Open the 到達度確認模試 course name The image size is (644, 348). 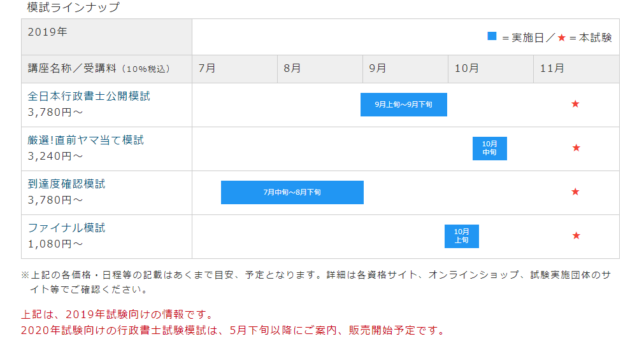click(67, 184)
